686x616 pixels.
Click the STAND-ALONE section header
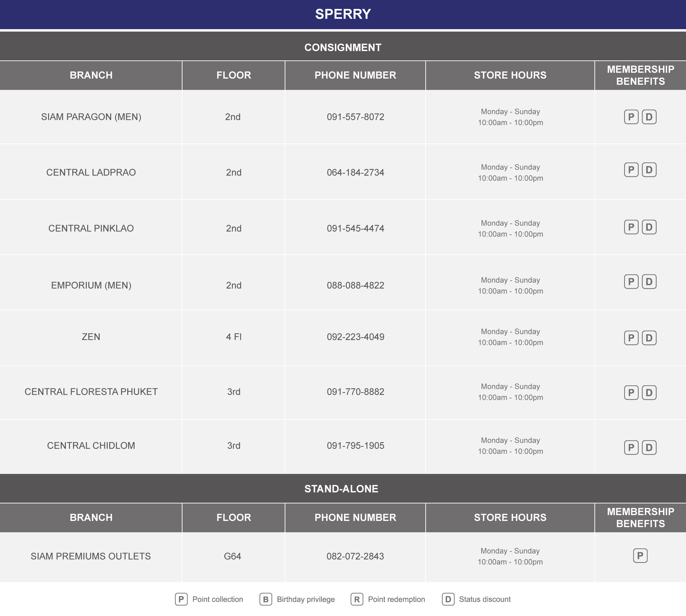(x=343, y=488)
